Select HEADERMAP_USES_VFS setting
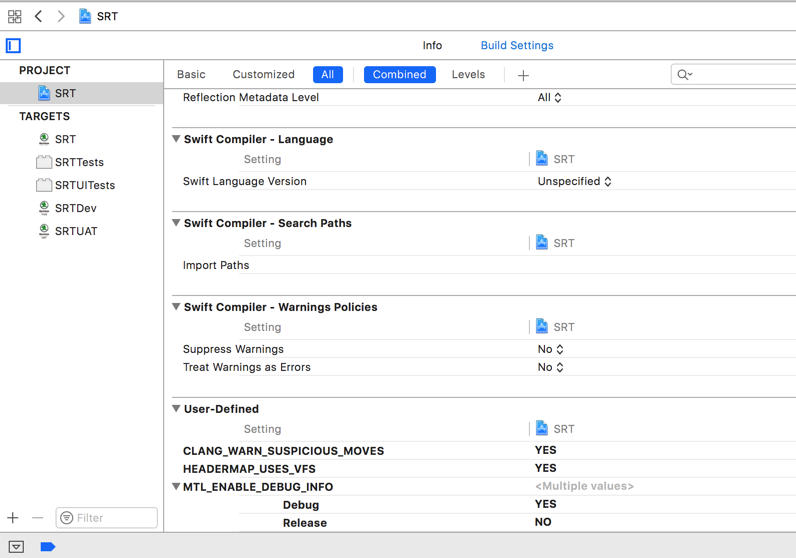The height and width of the screenshot is (558, 796). 249,469
